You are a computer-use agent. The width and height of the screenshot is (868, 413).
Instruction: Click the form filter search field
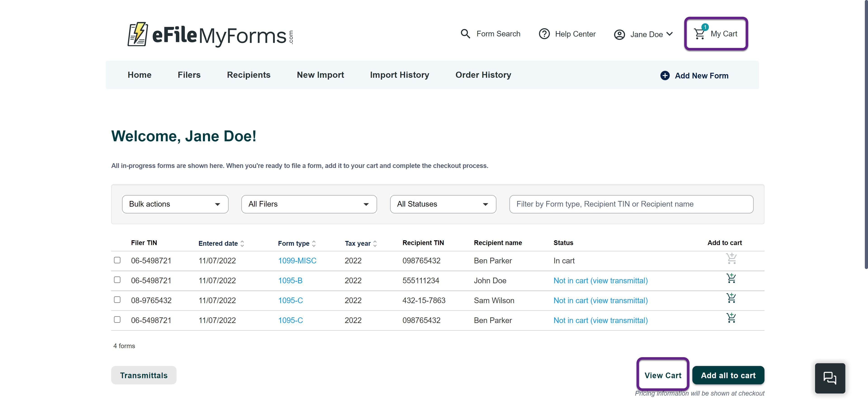pos(631,204)
